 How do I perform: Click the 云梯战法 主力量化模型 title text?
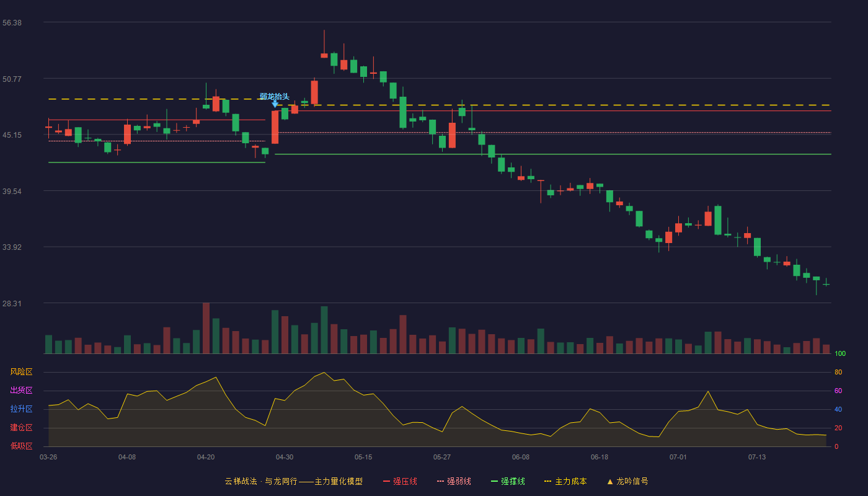coord(294,482)
